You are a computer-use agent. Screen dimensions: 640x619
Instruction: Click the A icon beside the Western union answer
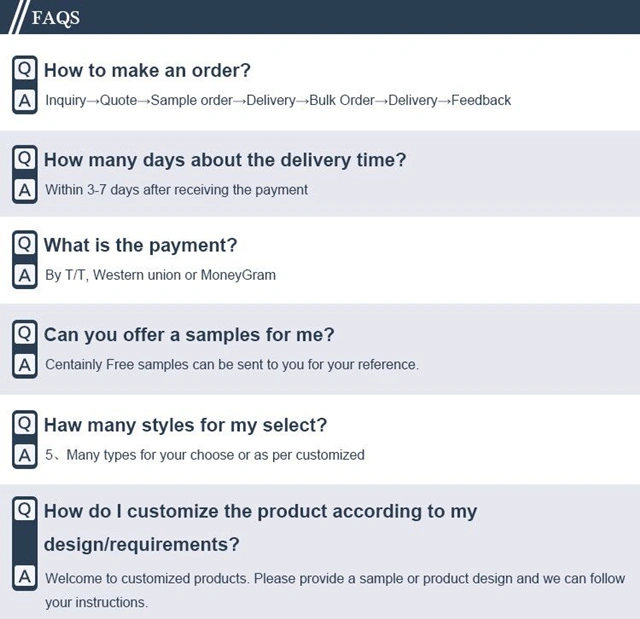(x=24, y=275)
